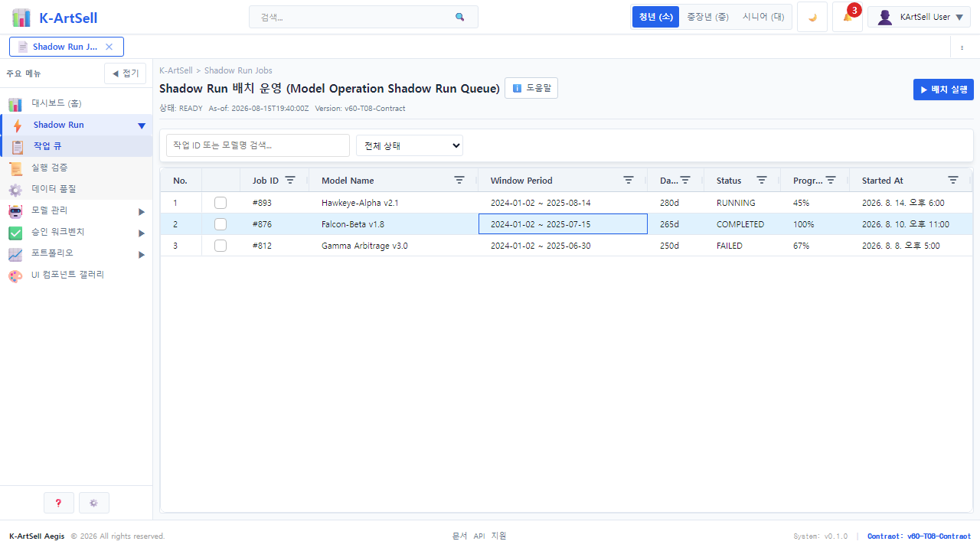Click the red question mark help icon
The height and width of the screenshot is (551, 980).
coord(59,503)
